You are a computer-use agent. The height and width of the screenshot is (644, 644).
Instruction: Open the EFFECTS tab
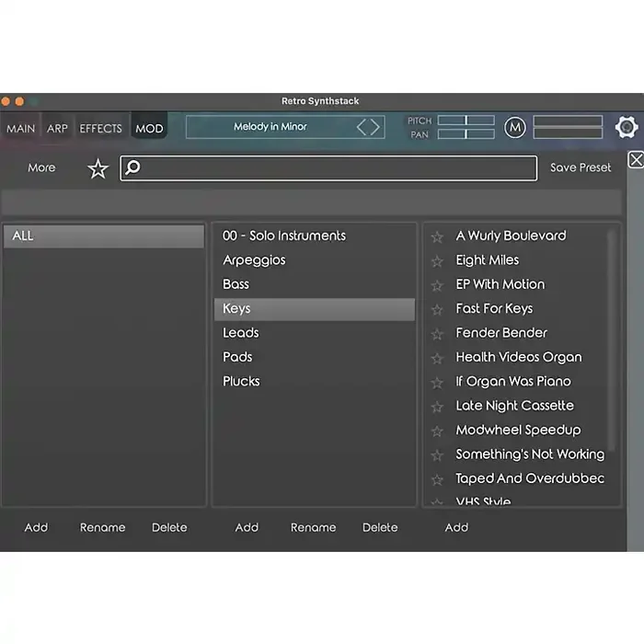[x=100, y=129]
